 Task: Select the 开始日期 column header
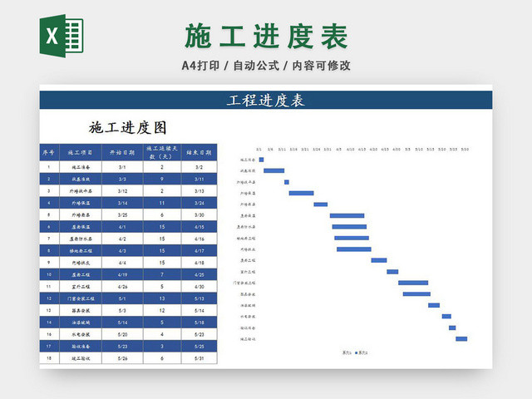122,152
